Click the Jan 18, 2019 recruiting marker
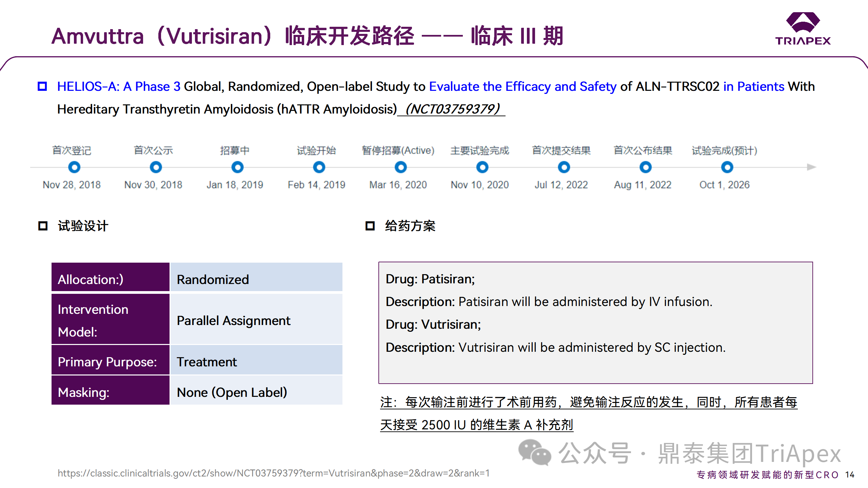 (237, 167)
